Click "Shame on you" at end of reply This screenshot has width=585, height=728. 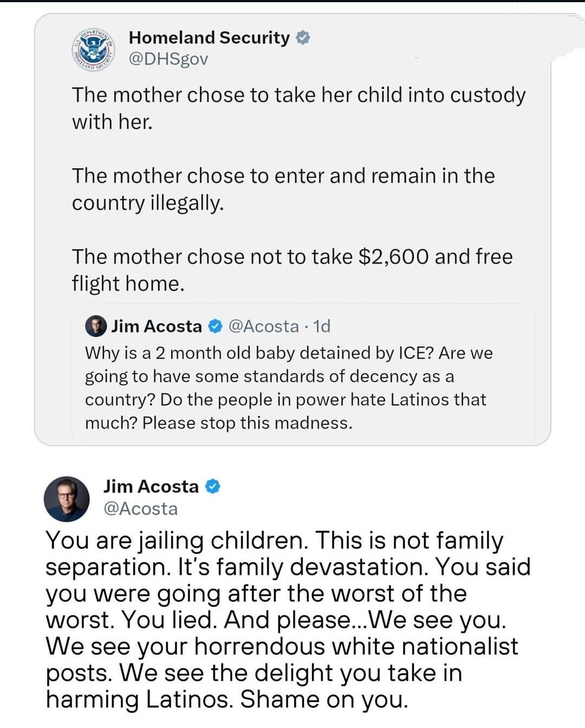tap(324, 699)
